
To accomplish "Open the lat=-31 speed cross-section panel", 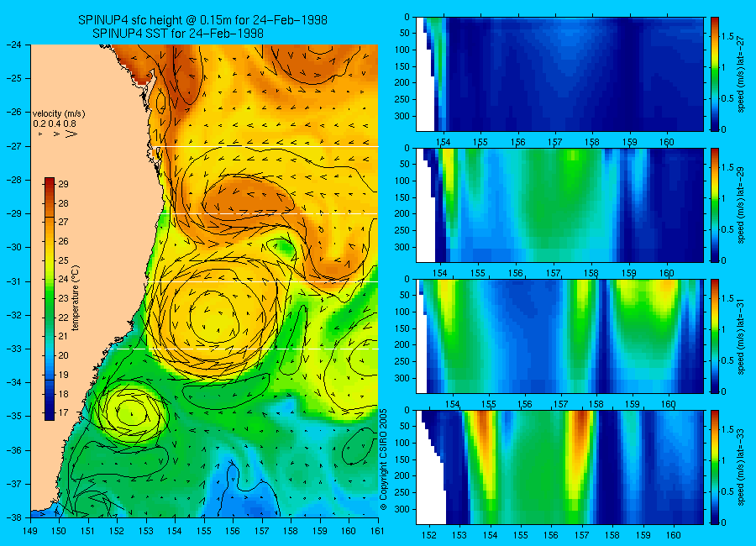I will [x=559, y=336].
